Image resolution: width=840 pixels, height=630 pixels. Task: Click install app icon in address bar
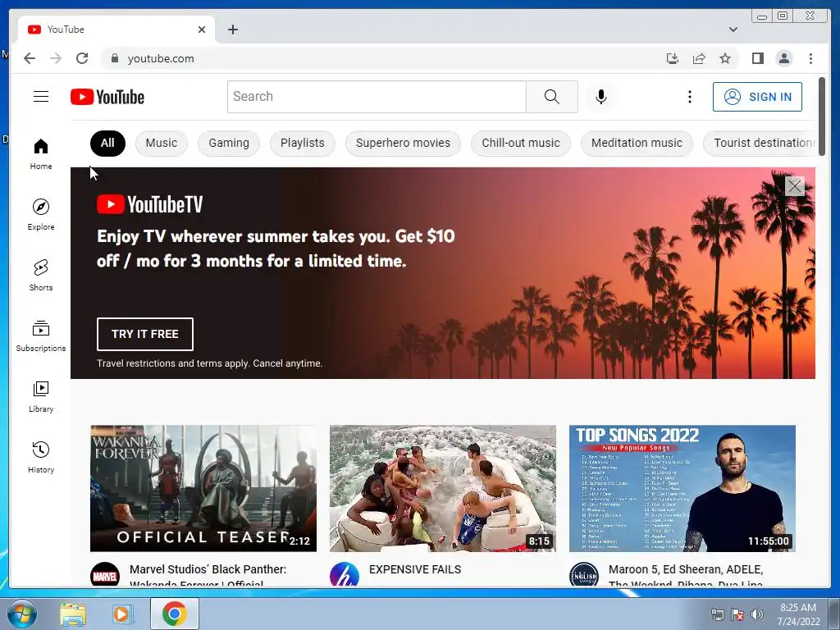[673, 58]
